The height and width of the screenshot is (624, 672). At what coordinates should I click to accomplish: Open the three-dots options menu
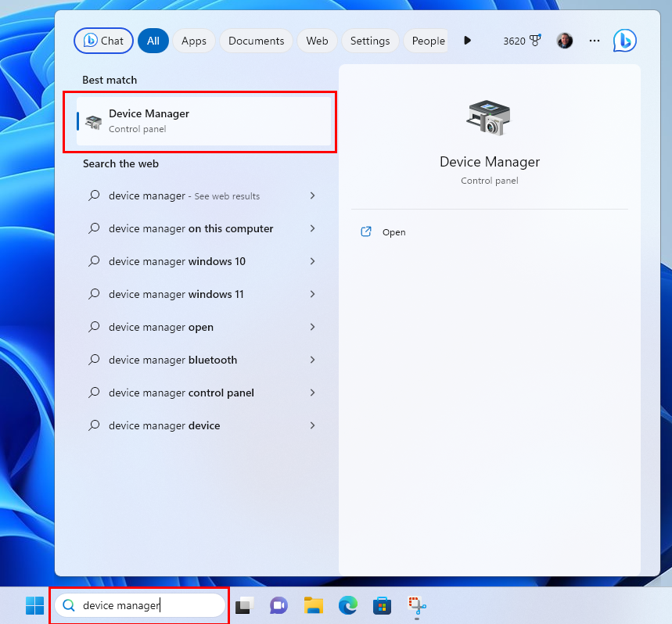click(x=594, y=41)
